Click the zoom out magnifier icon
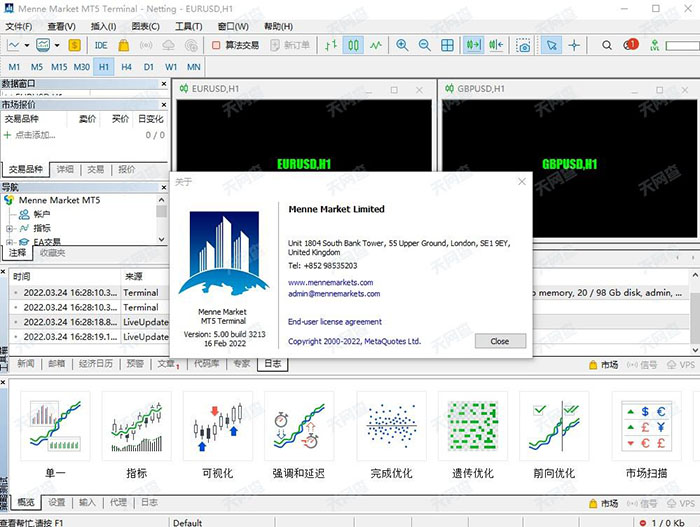 (x=424, y=45)
